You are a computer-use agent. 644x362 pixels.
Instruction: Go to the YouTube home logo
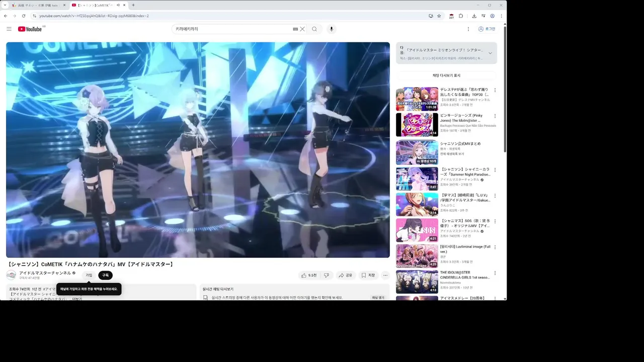pos(30,29)
